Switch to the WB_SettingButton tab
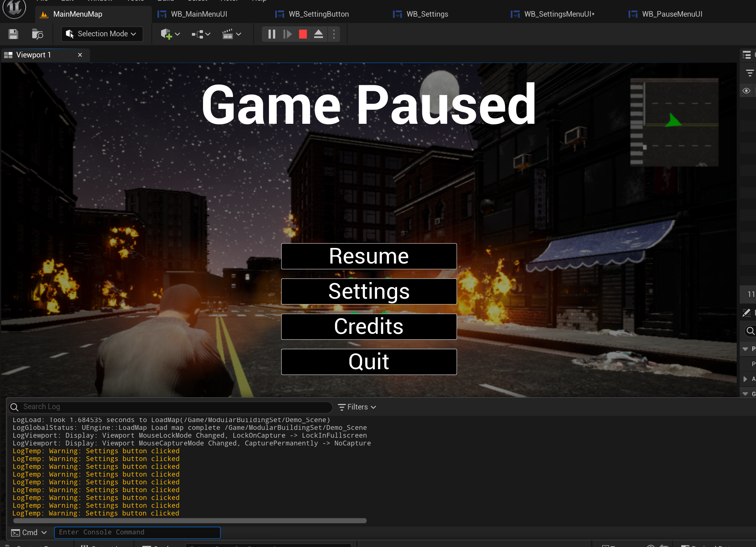 coord(319,14)
